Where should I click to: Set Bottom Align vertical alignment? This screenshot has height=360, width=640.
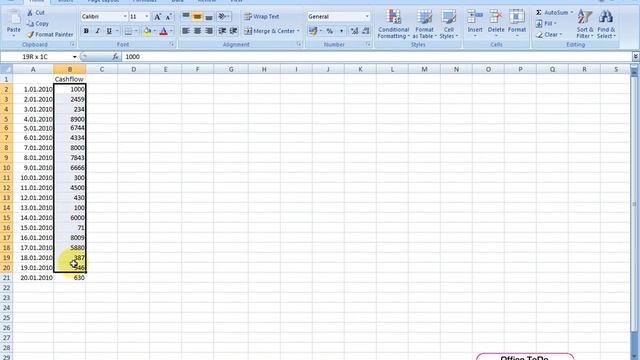point(209,16)
